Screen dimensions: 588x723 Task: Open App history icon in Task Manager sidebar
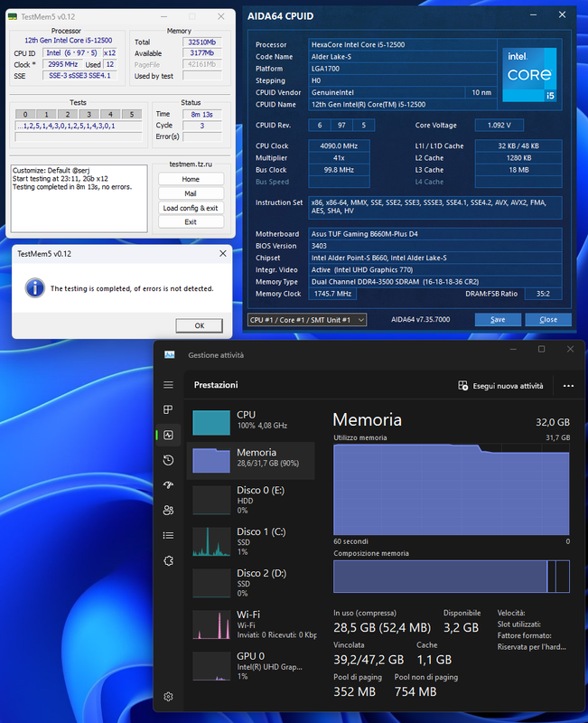tap(168, 460)
